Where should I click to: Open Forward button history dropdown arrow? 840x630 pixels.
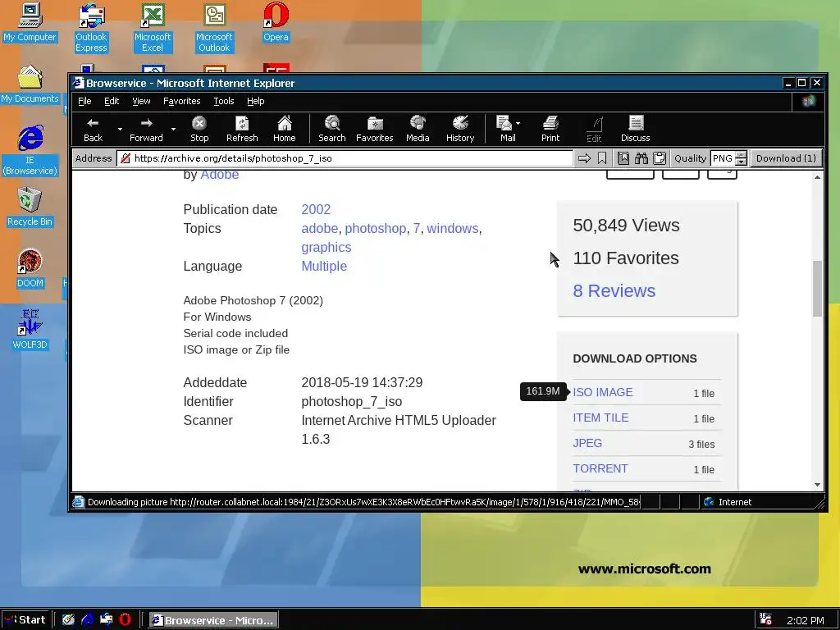tap(173, 129)
